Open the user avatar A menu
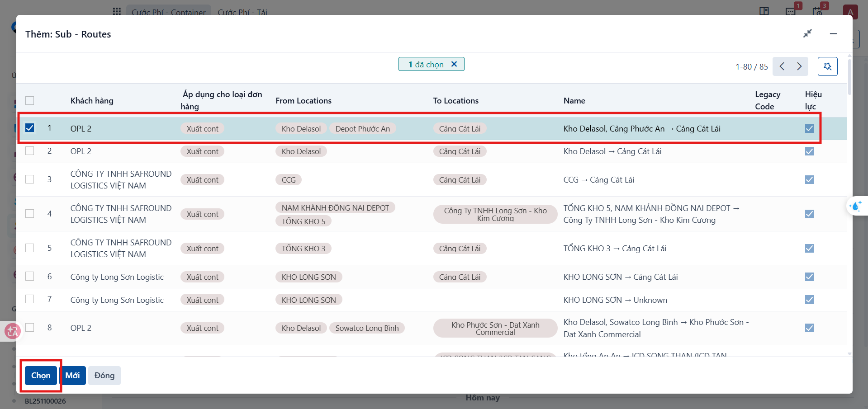 (850, 12)
